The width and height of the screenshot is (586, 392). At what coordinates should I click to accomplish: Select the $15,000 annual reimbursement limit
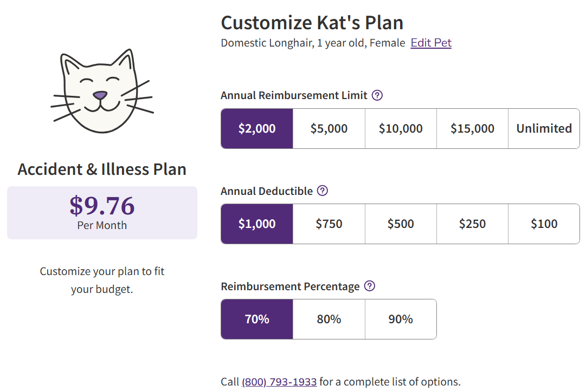click(x=472, y=128)
